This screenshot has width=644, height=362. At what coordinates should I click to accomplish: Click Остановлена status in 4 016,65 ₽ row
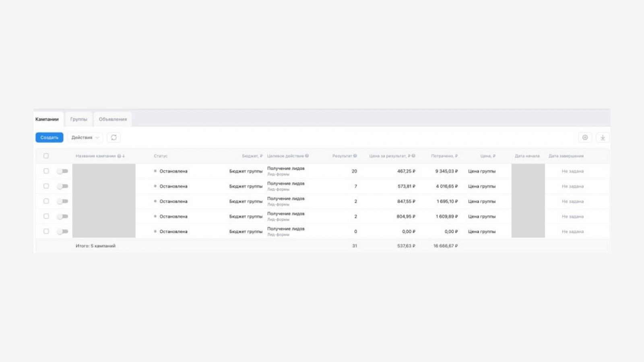point(173,186)
